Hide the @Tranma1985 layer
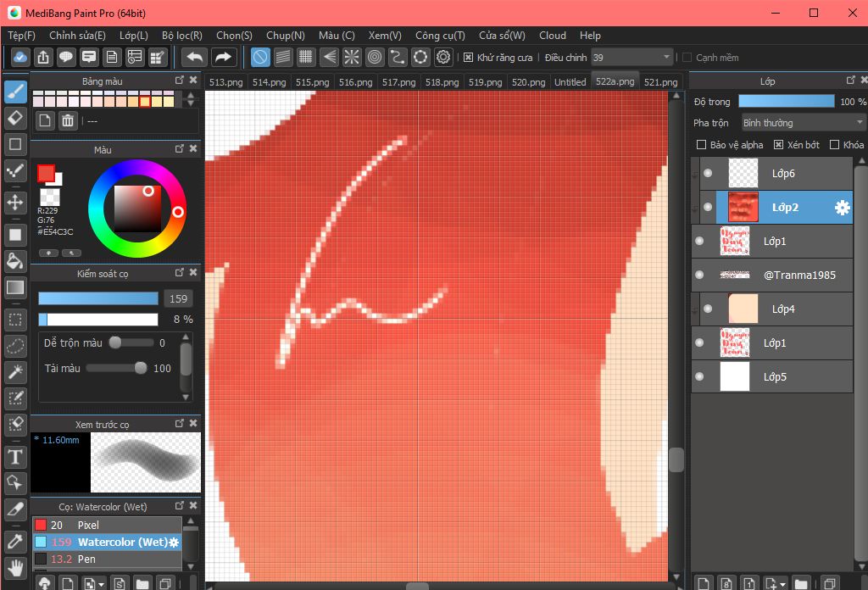Viewport: 868px width, 590px height. 699,275
